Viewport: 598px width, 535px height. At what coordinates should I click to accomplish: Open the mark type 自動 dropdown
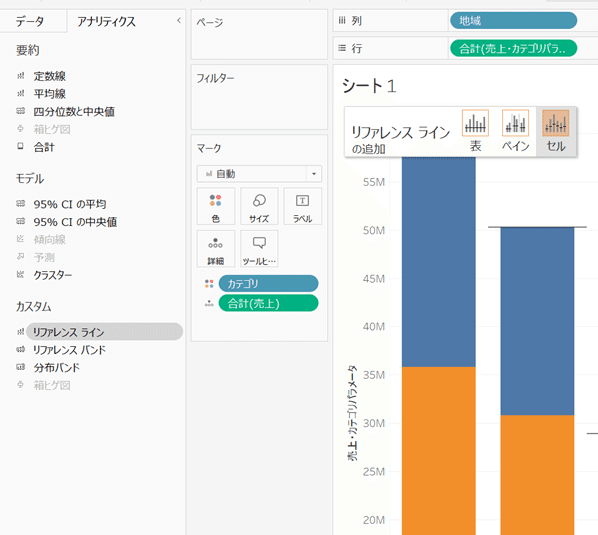point(259,174)
